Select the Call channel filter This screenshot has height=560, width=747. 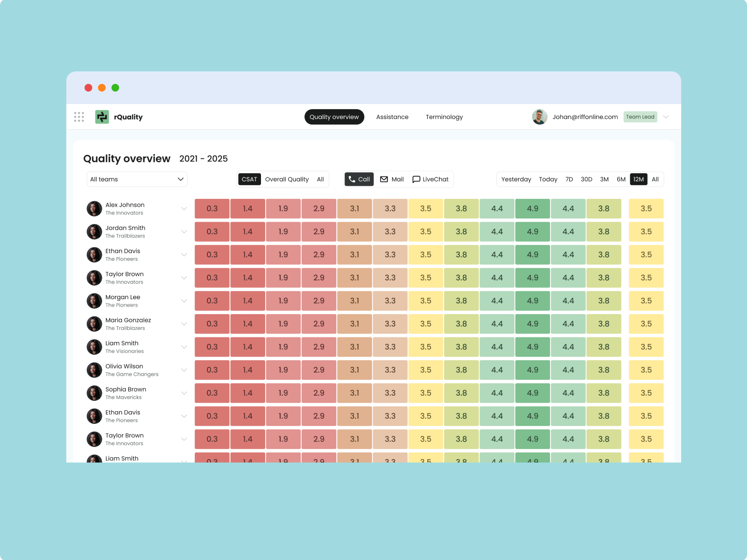click(359, 179)
